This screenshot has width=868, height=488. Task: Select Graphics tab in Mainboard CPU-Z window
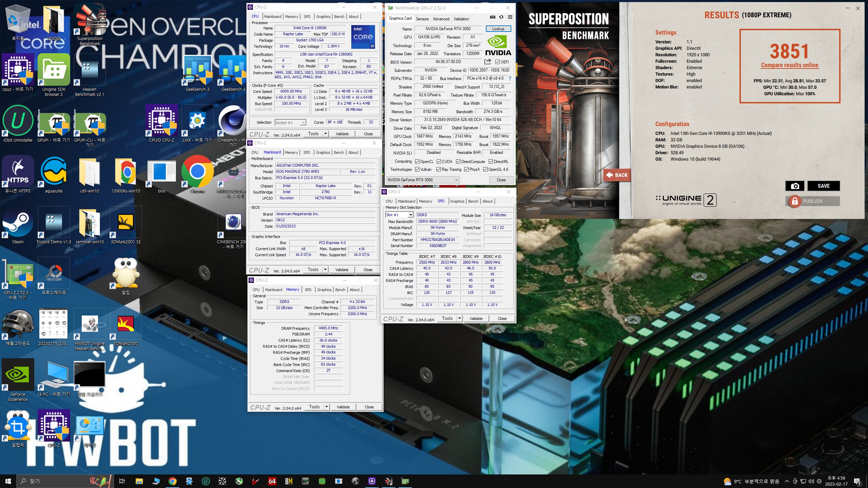tap(323, 152)
